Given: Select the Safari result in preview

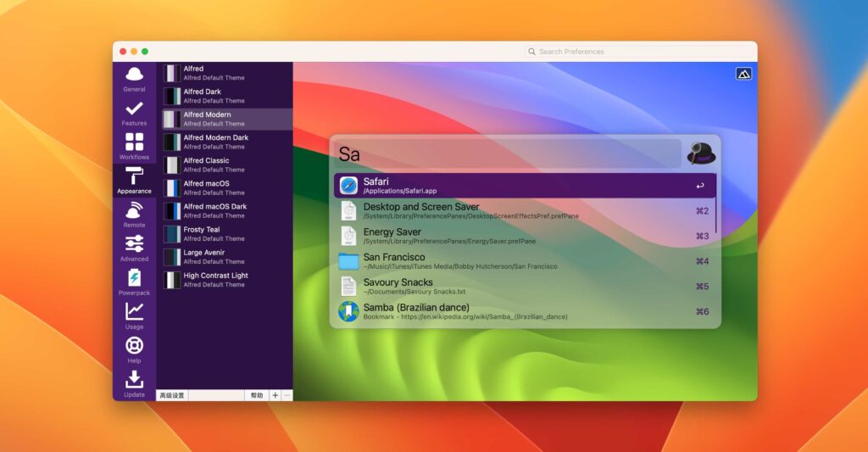Looking at the screenshot, I should 525,186.
